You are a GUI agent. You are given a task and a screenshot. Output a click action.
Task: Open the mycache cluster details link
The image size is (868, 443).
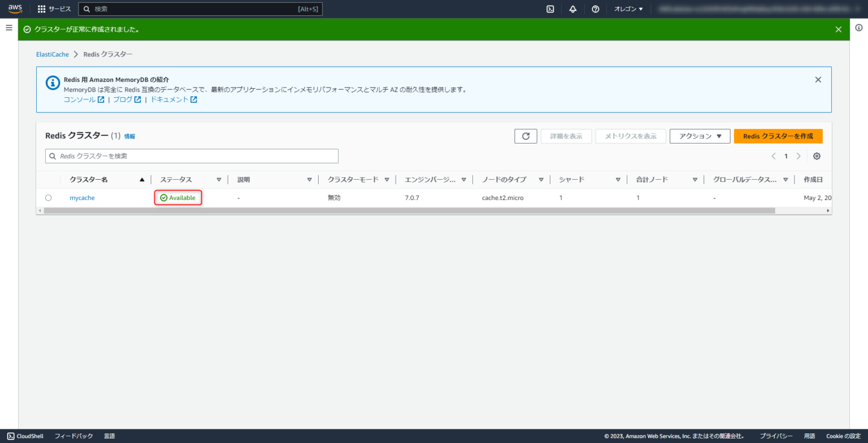click(x=81, y=197)
